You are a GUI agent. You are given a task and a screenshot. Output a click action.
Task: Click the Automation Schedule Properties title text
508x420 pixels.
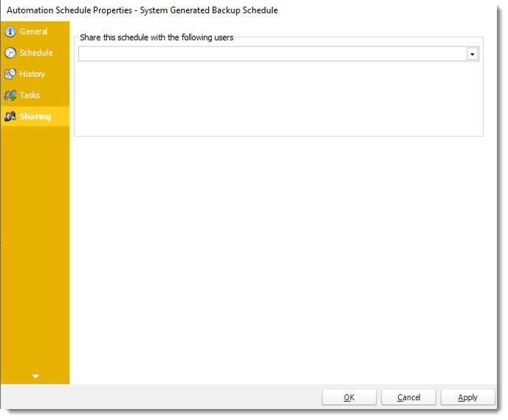[143, 10]
